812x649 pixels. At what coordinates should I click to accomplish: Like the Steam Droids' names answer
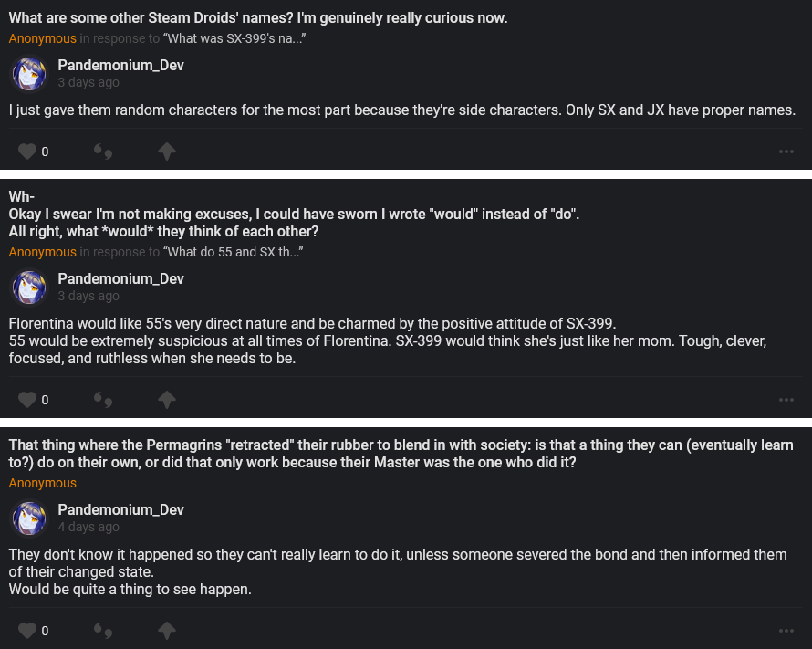(x=27, y=151)
